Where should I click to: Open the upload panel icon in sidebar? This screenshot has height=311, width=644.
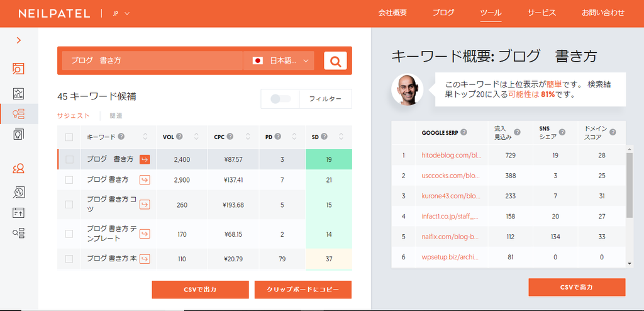coord(18,213)
